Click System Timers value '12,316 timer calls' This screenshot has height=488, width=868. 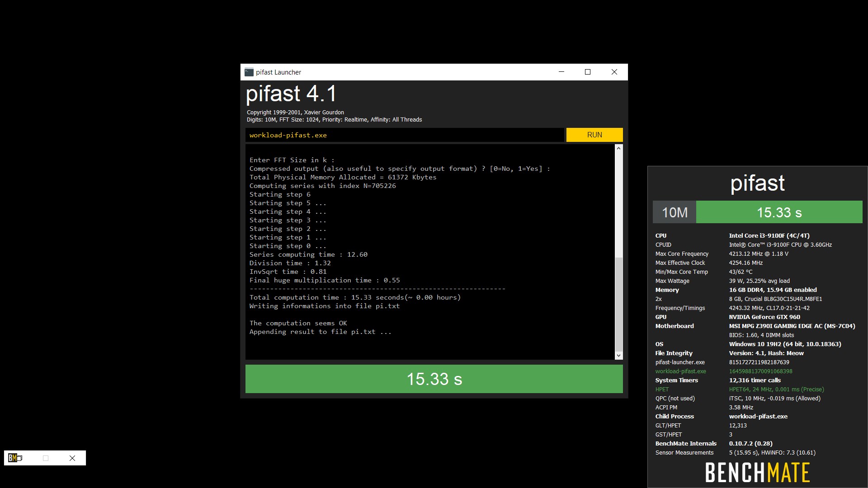(755, 380)
